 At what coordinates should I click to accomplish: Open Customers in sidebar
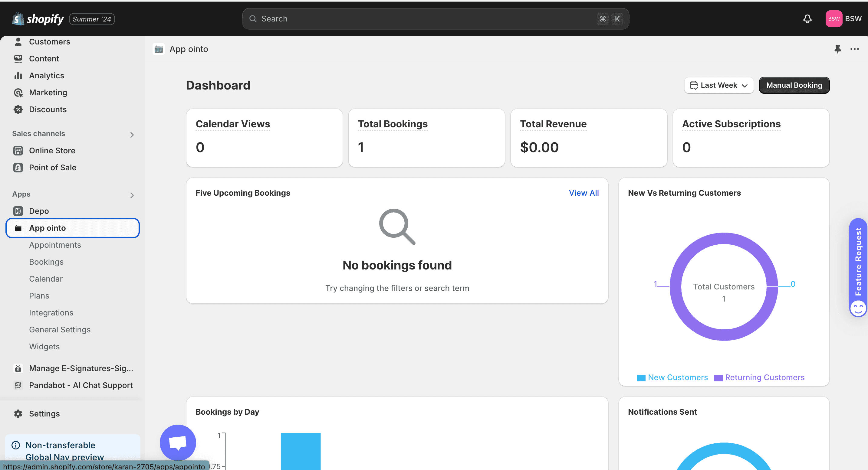coord(50,42)
